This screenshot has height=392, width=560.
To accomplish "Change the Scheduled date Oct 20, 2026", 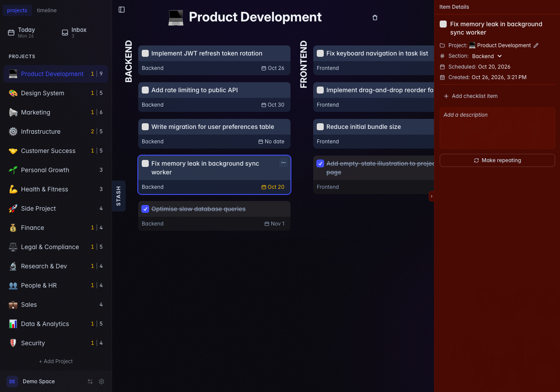I will tap(494, 67).
